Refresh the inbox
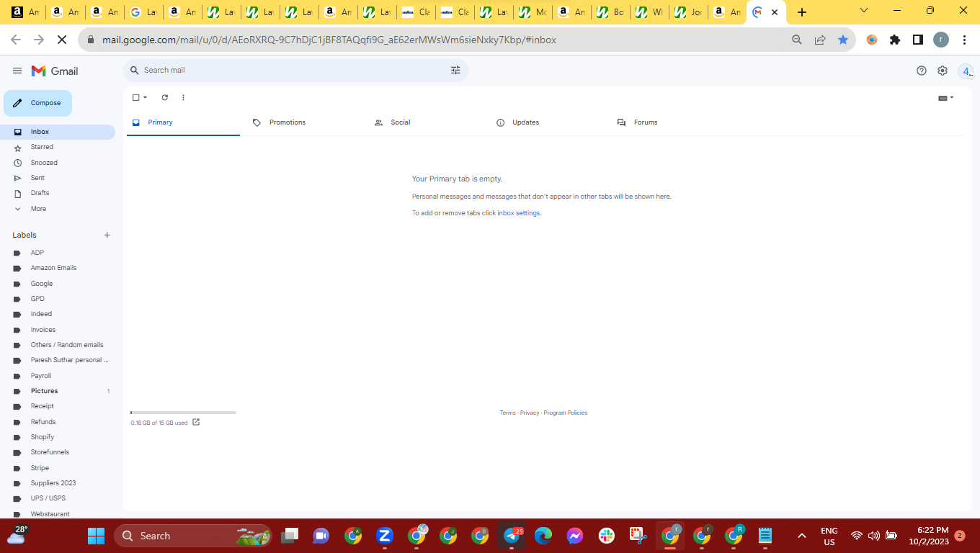The width and height of the screenshot is (980, 553). (164, 97)
